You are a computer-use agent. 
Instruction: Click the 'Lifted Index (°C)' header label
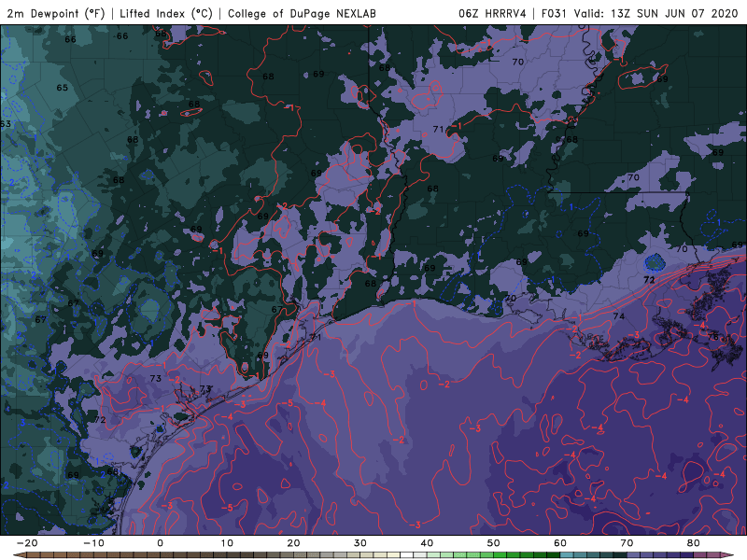[x=166, y=13]
